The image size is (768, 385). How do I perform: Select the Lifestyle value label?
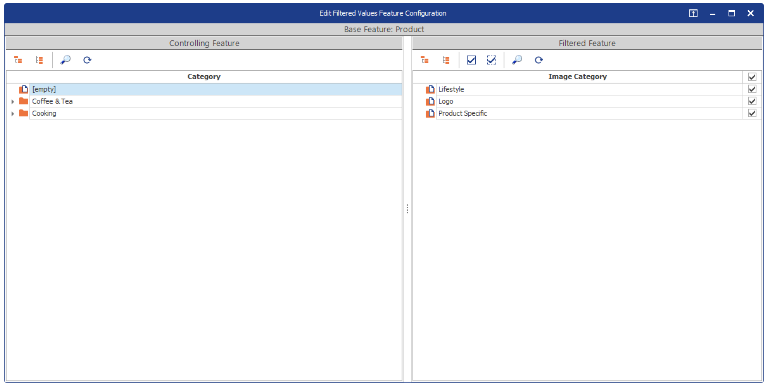coord(451,89)
